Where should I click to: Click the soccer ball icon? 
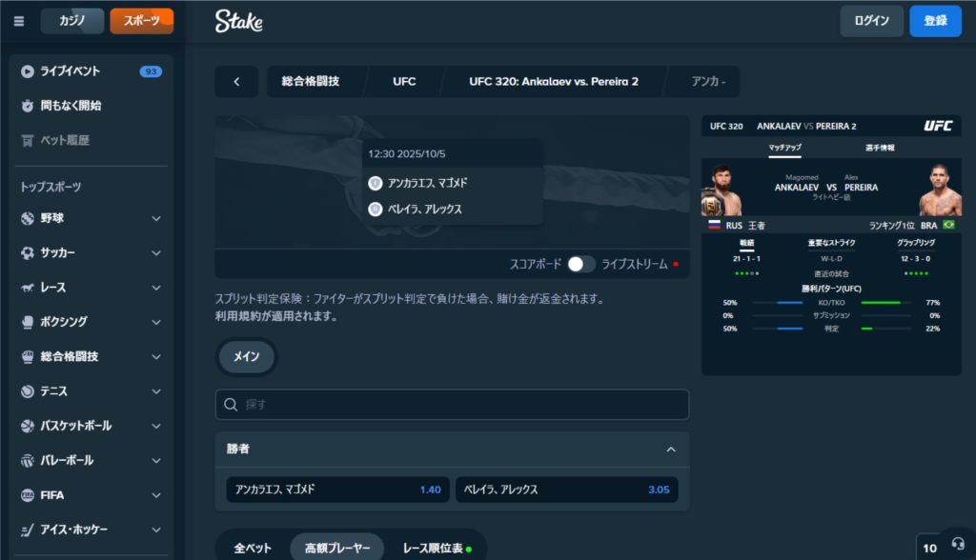tap(28, 253)
